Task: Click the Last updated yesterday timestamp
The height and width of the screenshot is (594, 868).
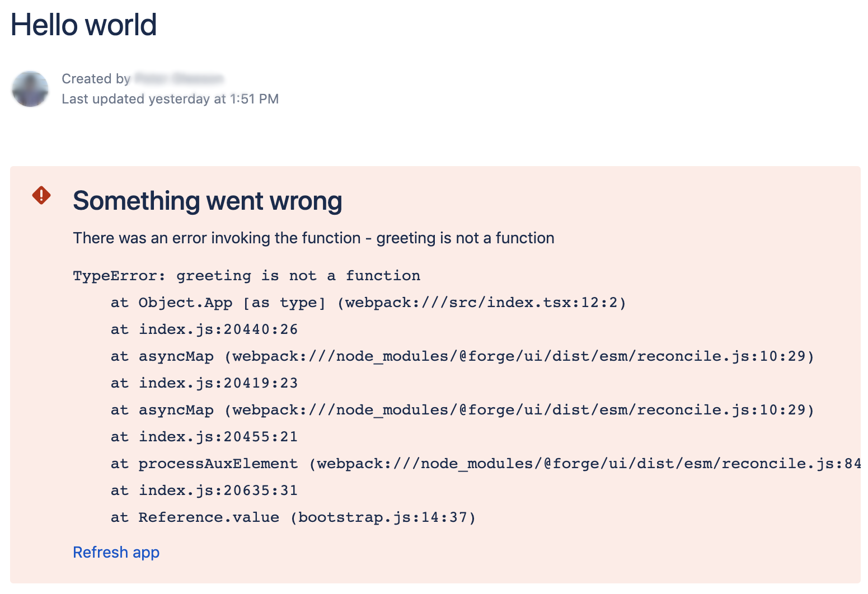Action: tap(170, 99)
